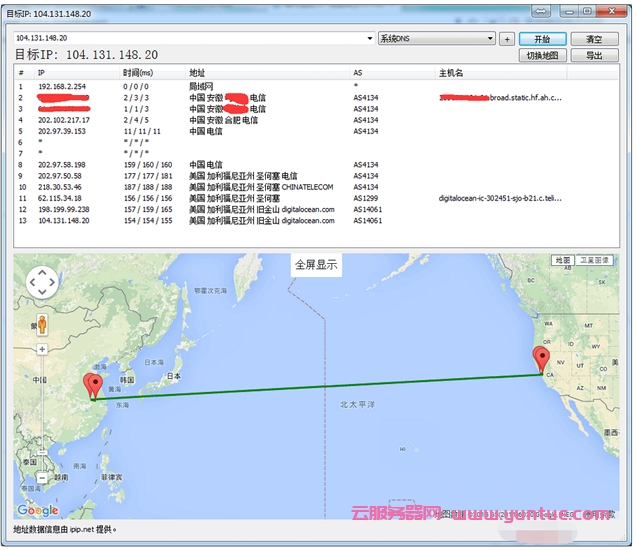Click the 切换地图 switch map button

pos(543,56)
